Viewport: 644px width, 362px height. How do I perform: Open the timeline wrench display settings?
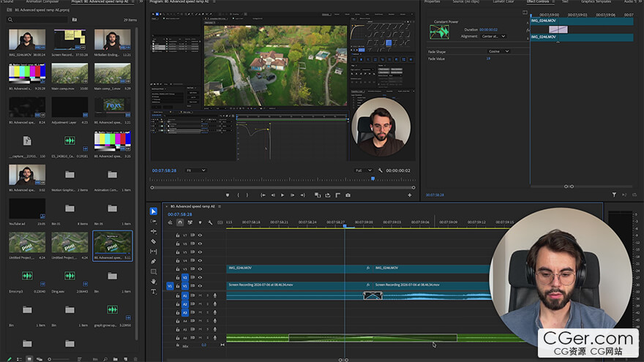coord(210,222)
